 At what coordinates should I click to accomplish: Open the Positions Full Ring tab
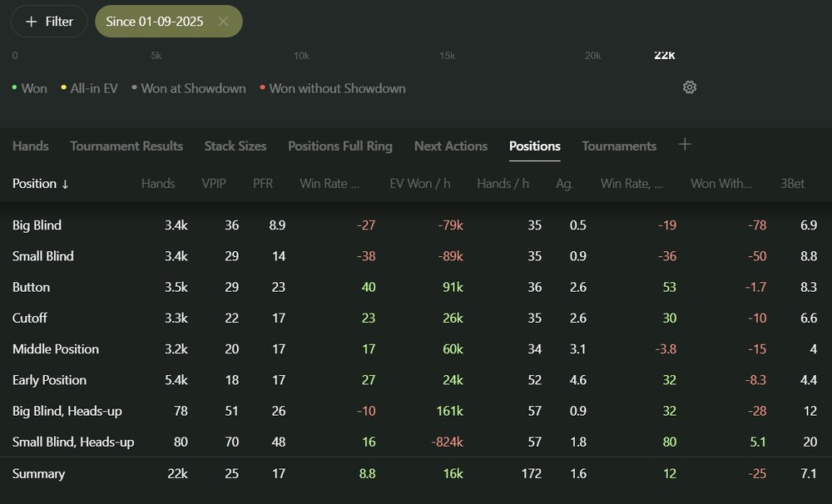[x=339, y=146]
